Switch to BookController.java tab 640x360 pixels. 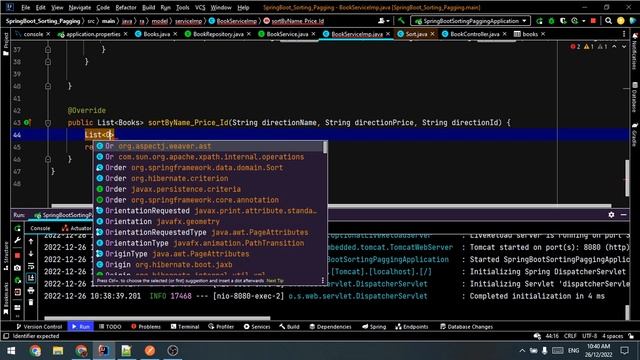pyautogui.click(x=474, y=34)
